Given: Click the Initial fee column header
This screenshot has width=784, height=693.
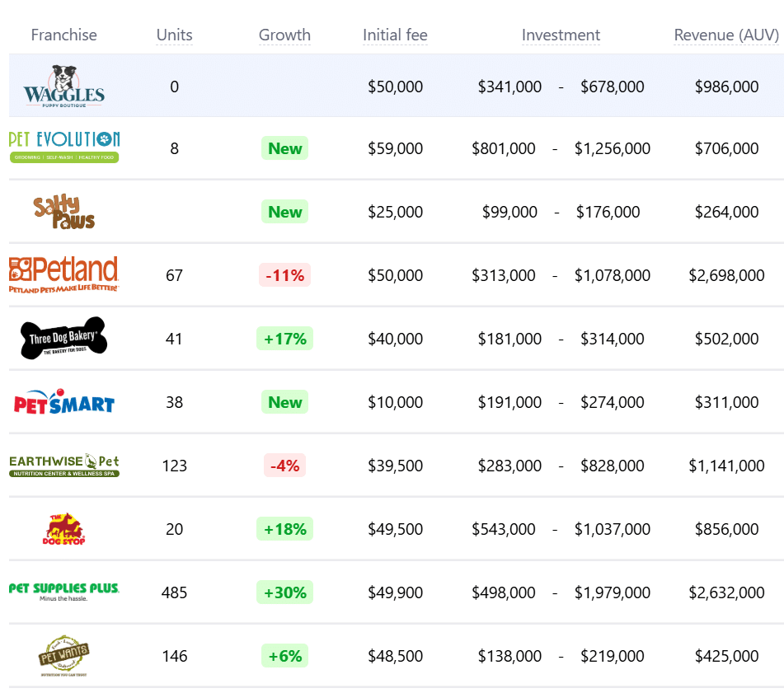Looking at the screenshot, I should point(395,35).
